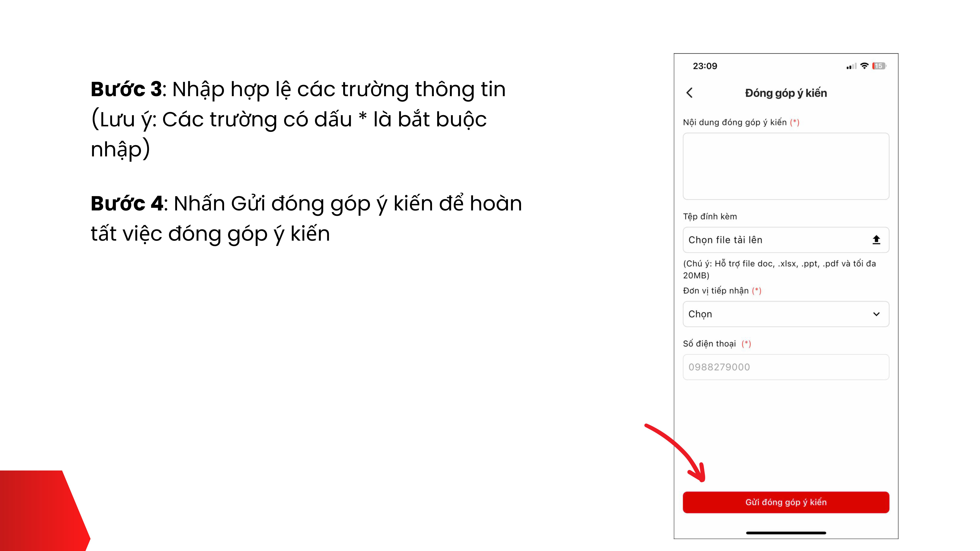Click the Tệp đính kèm label
This screenshot has height=551, width=980.
pos(710,217)
